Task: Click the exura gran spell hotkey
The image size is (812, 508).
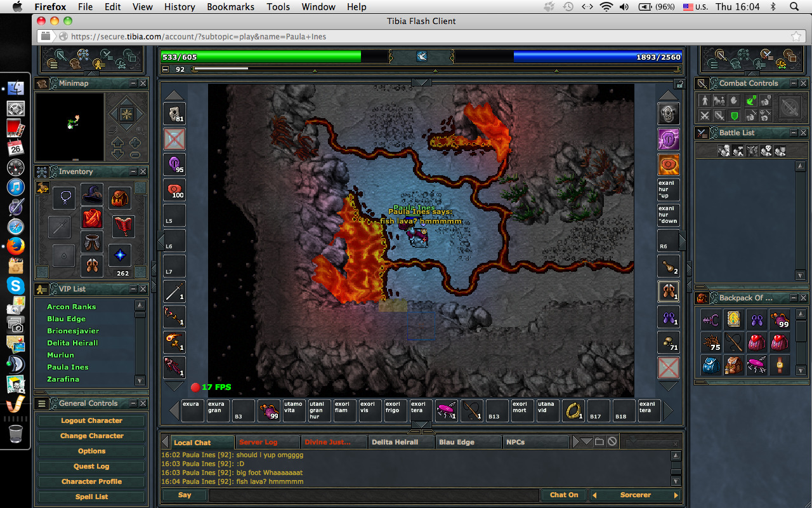Action: tap(218, 410)
